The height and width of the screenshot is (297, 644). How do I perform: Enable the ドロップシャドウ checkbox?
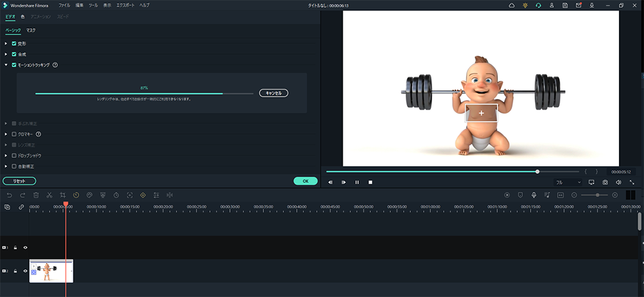pyautogui.click(x=14, y=155)
